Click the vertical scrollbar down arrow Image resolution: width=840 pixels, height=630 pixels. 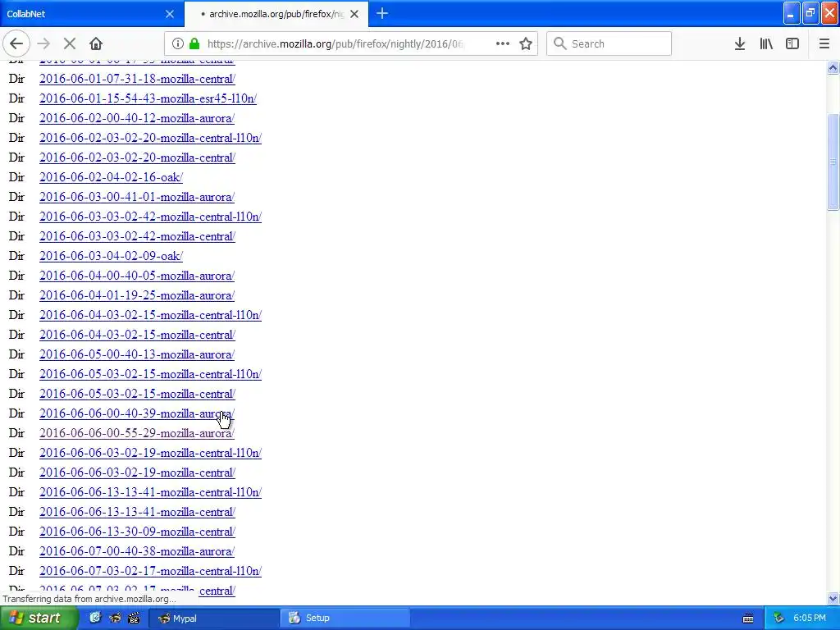[x=833, y=598]
